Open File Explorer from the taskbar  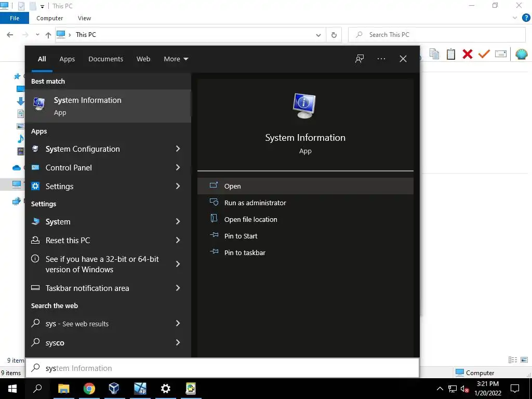pyautogui.click(x=63, y=389)
